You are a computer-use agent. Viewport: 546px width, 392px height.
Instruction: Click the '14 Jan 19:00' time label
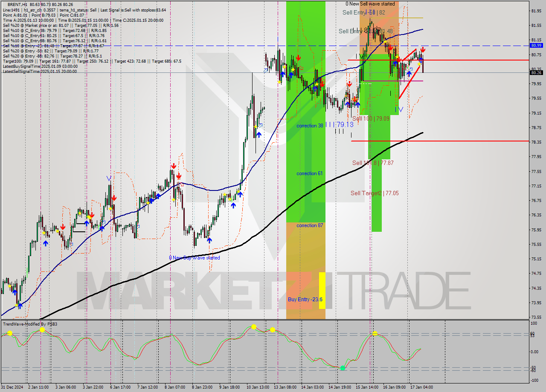(x=340, y=387)
